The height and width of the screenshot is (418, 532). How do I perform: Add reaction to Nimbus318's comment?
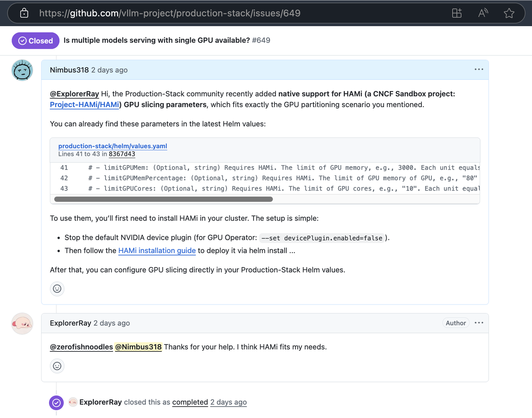point(57,289)
